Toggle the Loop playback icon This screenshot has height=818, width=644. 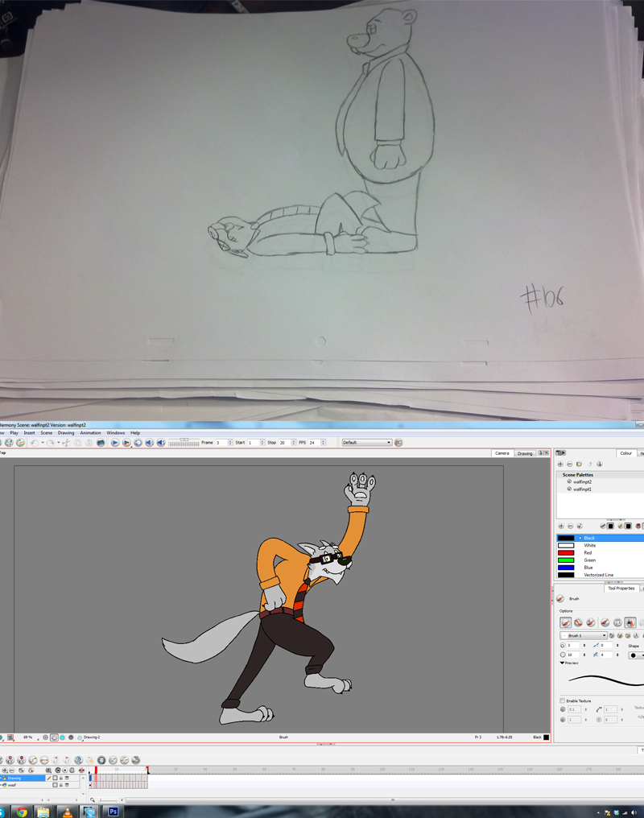pos(138,443)
